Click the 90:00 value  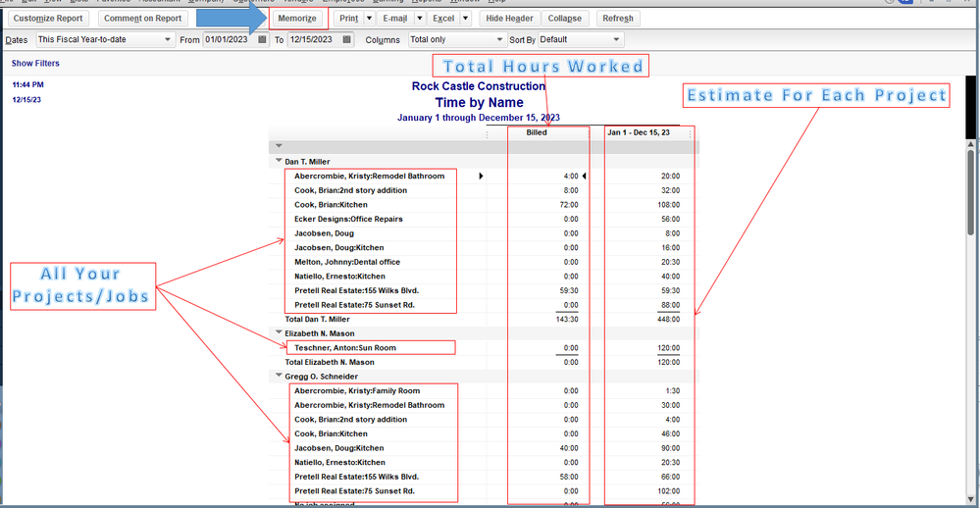671,448
